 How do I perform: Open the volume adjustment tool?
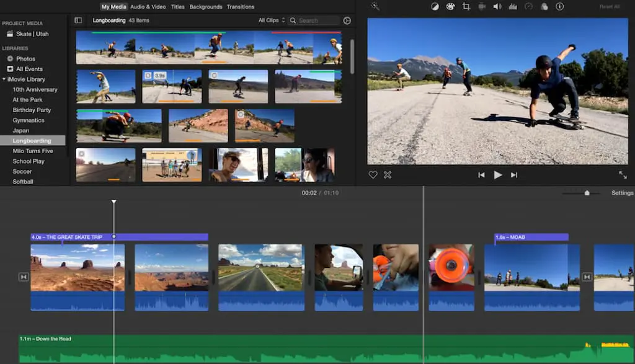[497, 6]
